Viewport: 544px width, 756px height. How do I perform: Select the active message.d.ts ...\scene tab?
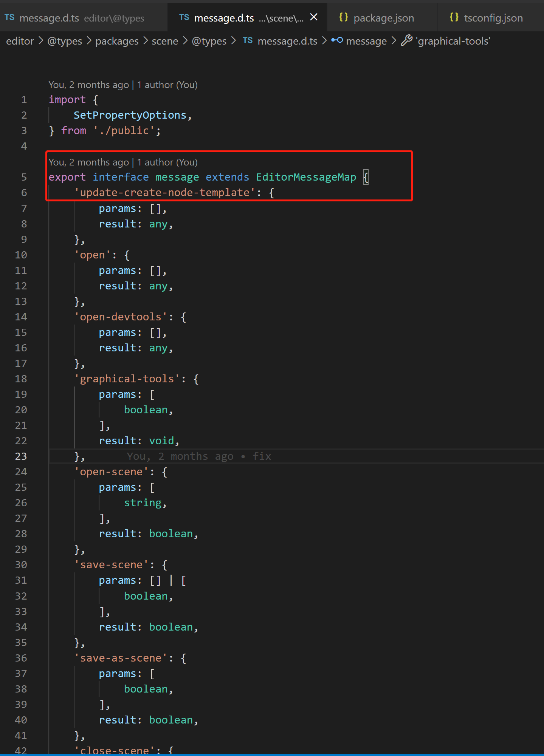247,18
